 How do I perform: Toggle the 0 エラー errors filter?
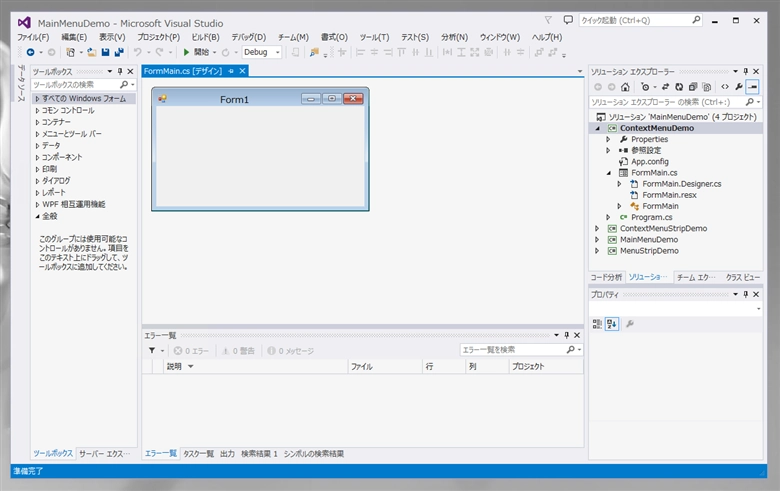click(192, 351)
